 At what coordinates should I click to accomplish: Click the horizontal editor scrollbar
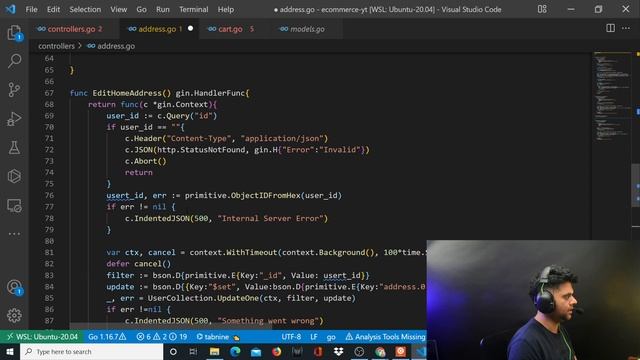coord(171,327)
